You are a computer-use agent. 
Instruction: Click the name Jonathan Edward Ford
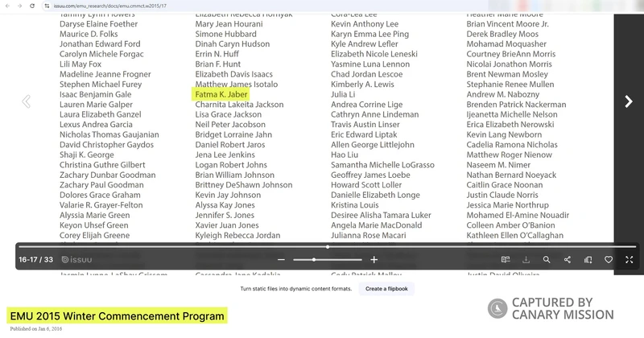pyautogui.click(x=100, y=44)
